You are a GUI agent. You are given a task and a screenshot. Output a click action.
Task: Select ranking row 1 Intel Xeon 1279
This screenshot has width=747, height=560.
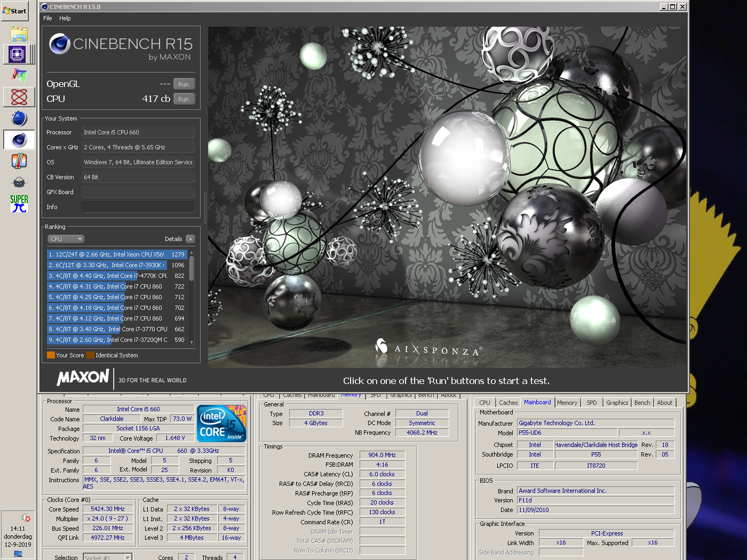[x=117, y=254]
